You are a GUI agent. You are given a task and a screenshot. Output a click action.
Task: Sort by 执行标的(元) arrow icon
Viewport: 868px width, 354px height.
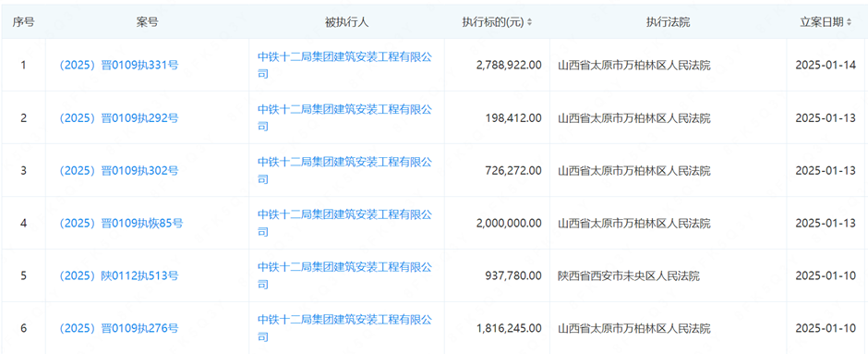tap(529, 22)
